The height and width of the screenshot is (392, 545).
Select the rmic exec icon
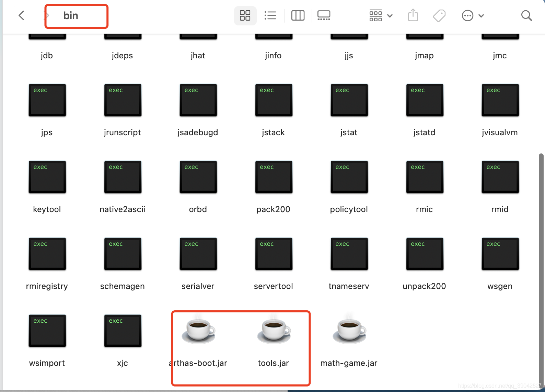pos(425,177)
